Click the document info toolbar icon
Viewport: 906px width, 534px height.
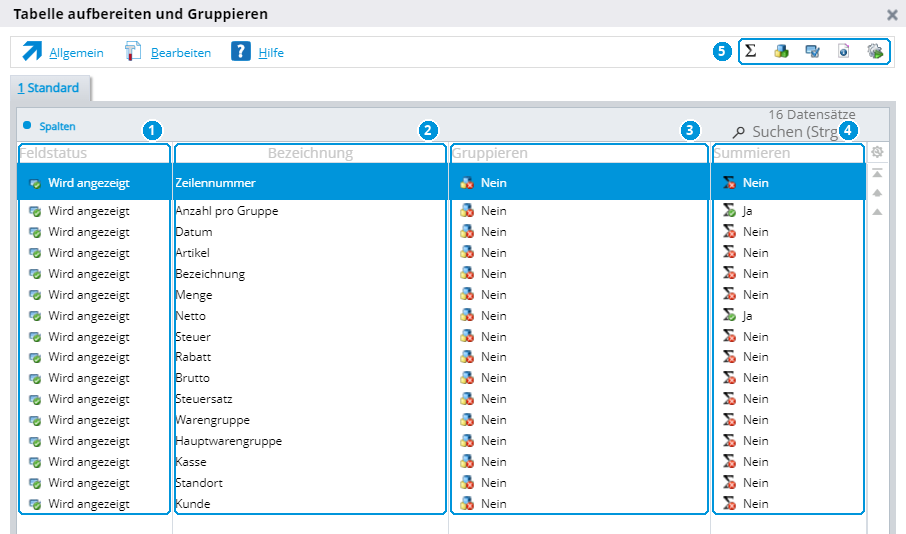tap(844, 51)
